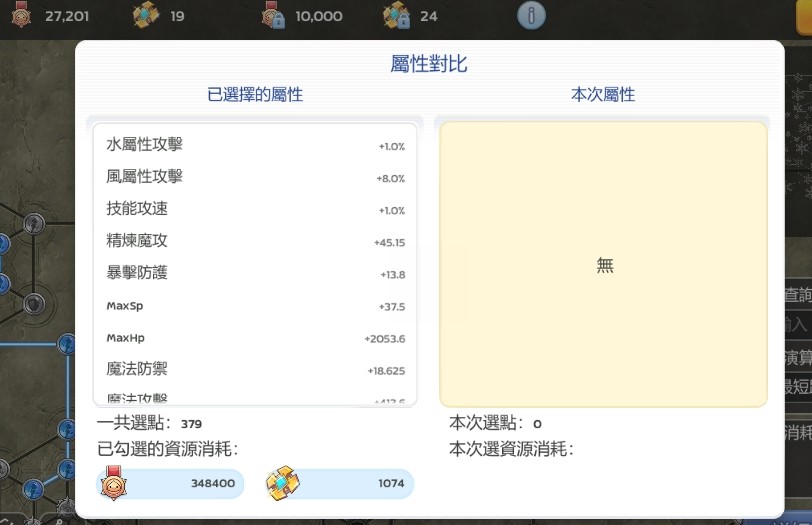Select the 技能攻速 attribute row

click(255, 209)
